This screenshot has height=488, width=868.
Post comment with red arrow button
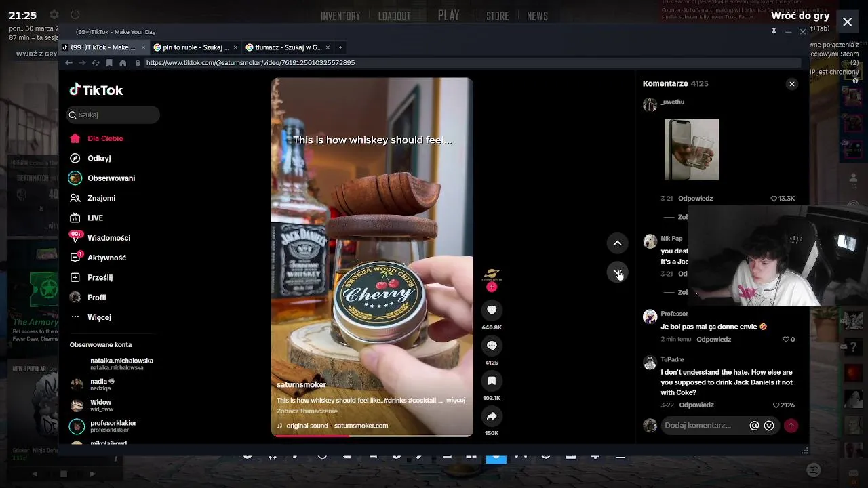pos(791,426)
